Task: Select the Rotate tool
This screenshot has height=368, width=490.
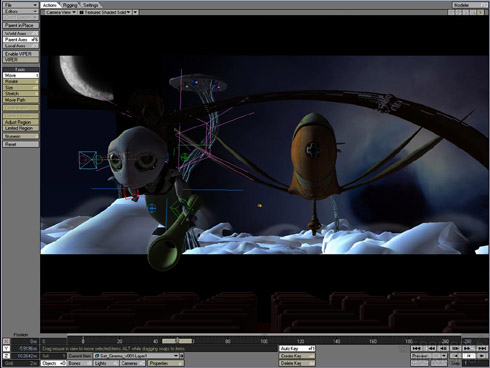Action: point(21,81)
